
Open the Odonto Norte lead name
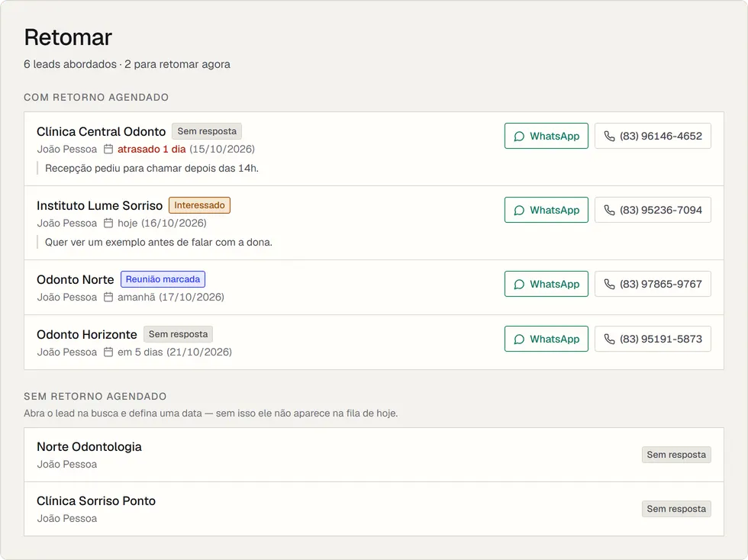click(x=76, y=279)
